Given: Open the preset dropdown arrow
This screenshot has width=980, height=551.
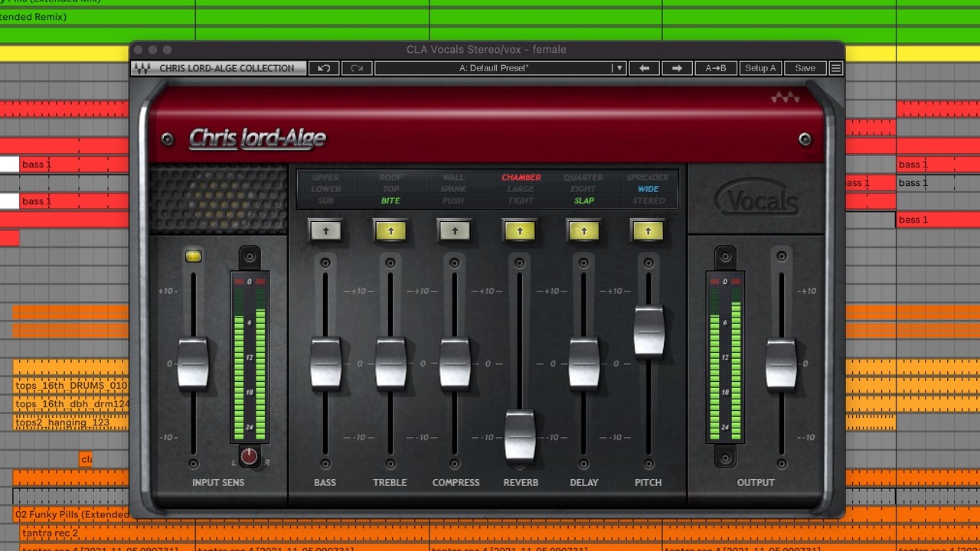Looking at the screenshot, I should [619, 68].
